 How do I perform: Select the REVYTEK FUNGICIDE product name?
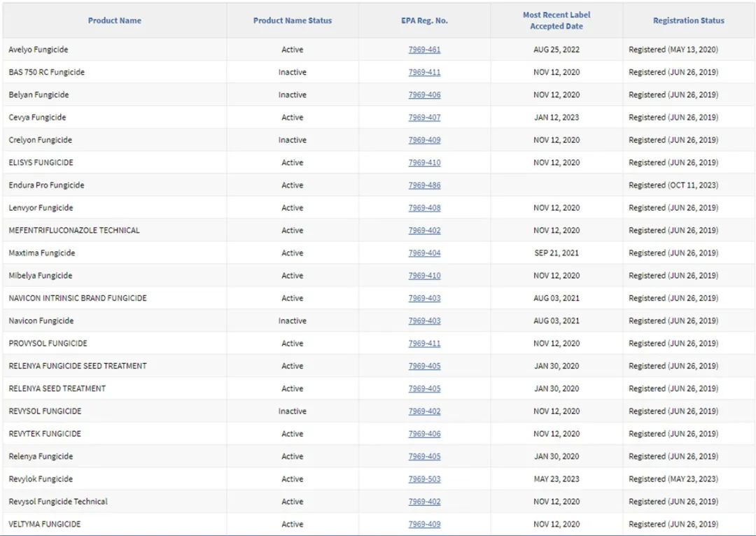click(x=45, y=434)
